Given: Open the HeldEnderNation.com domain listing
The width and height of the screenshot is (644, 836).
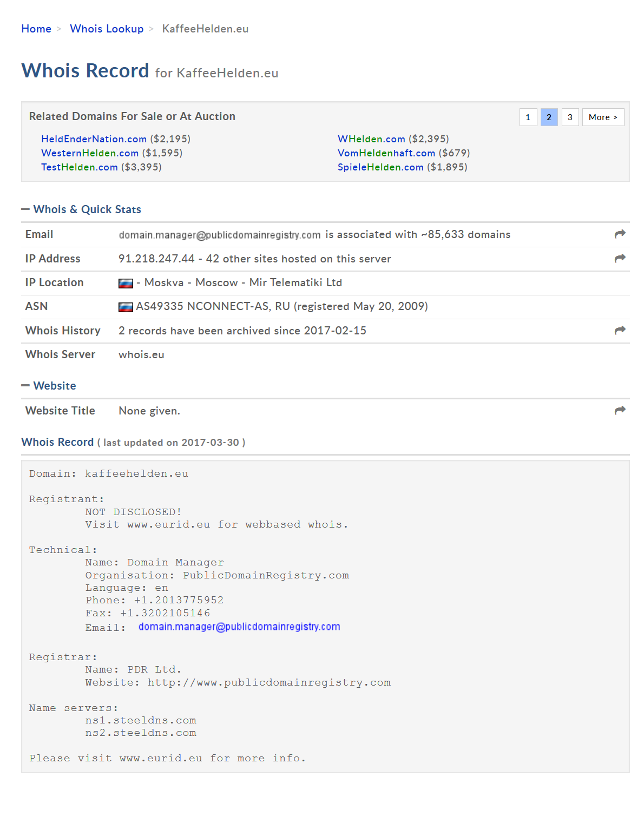Looking at the screenshot, I should tap(94, 139).
